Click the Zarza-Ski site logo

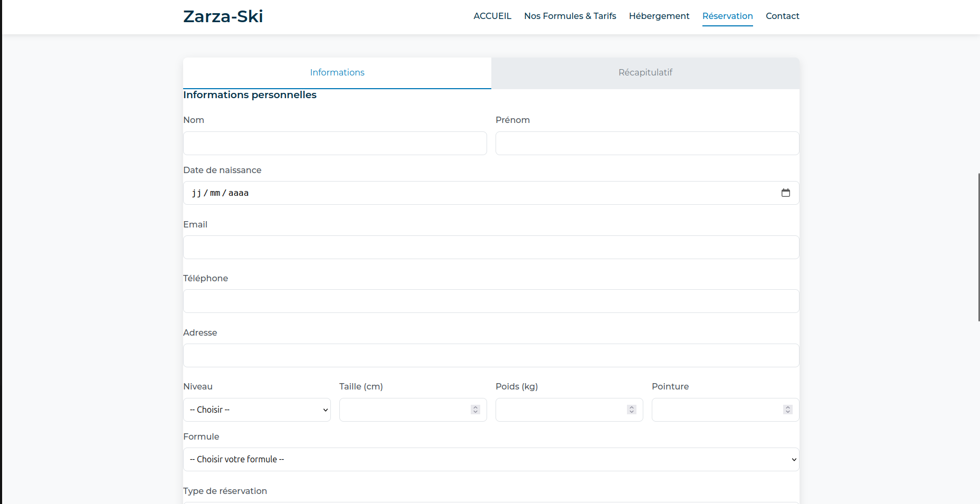point(223,16)
